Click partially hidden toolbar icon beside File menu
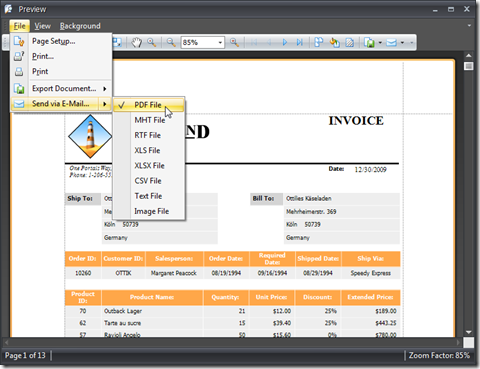This screenshot has width=480, height=369. pyautogui.click(x=117, y=42)
